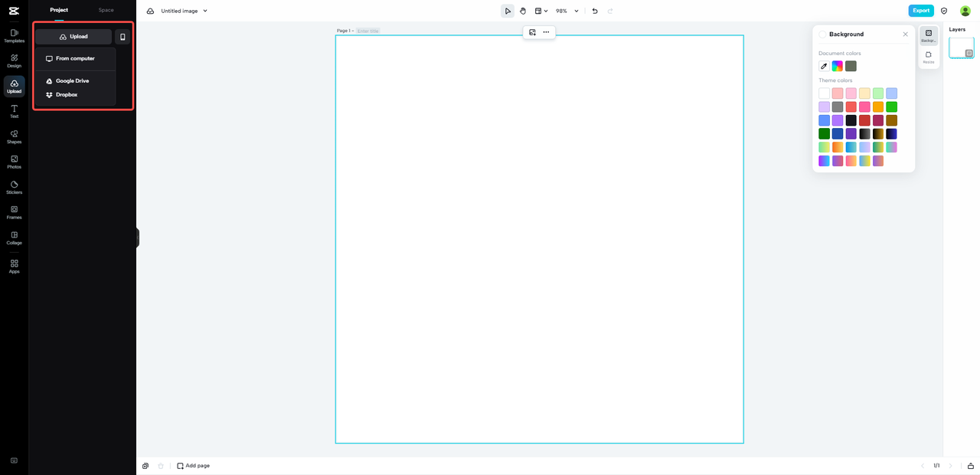Select the page thumbnail in Layers panel

[x=962, y=48]
